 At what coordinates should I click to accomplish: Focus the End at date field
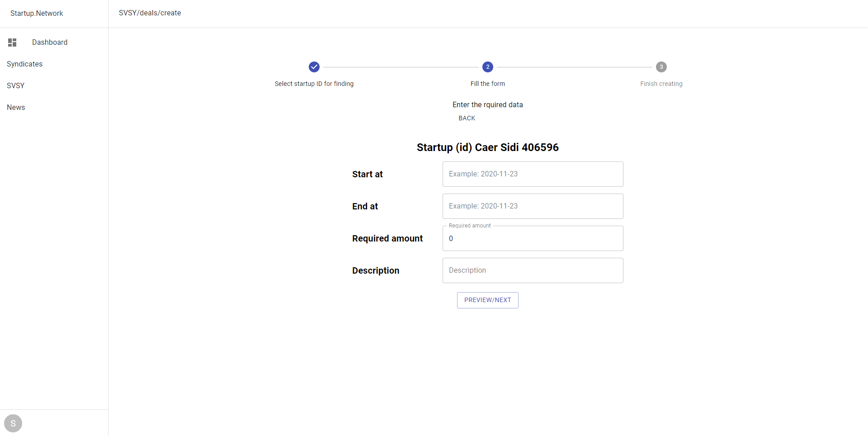point(533,206)
